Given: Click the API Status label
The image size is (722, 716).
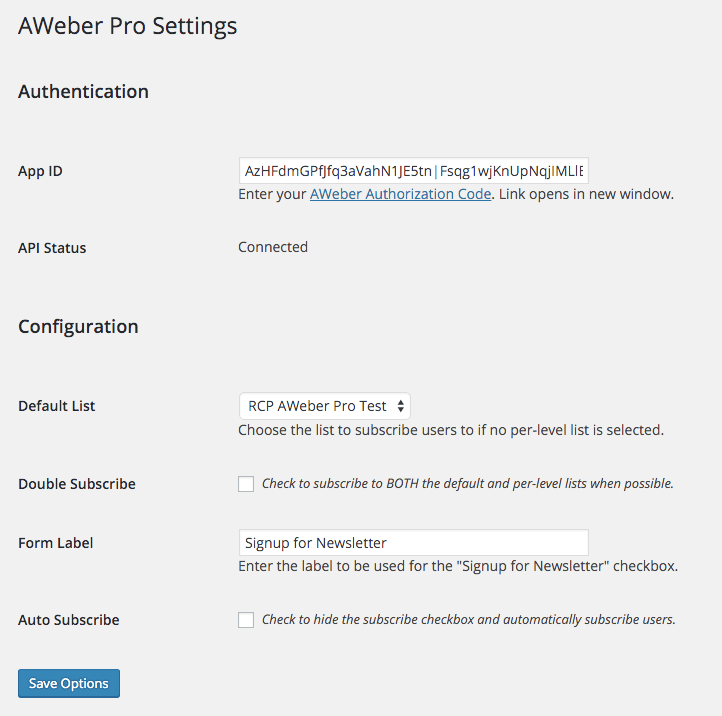Looking at the screenshot, I should [x=52, y=248].
